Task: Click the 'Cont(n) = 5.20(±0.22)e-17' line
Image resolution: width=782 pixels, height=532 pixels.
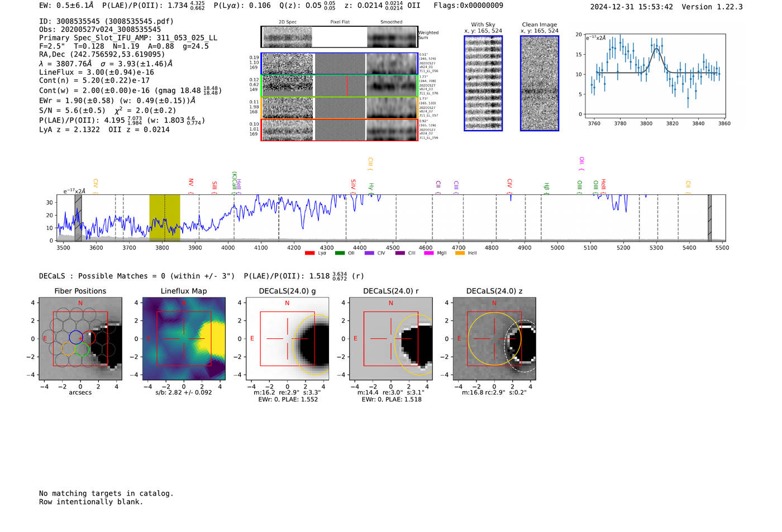Action: [x=94, y=80]
